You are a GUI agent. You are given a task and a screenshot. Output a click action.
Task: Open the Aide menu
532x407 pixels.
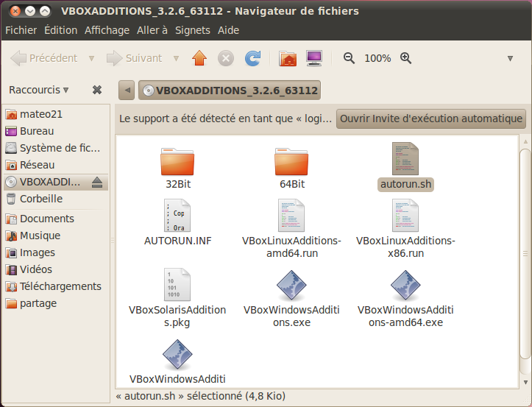tap(228, 30)
